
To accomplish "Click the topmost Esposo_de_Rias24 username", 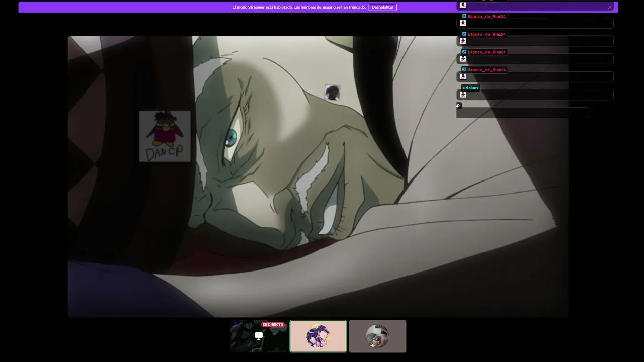I will pos(487,17).
